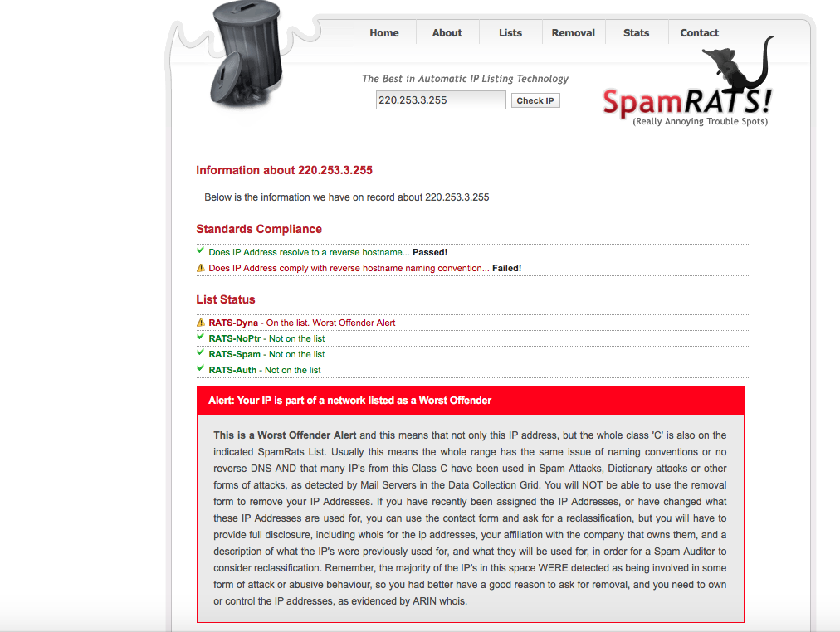
Task: Open the RATS-Auth list link
Action: [232, 370]
